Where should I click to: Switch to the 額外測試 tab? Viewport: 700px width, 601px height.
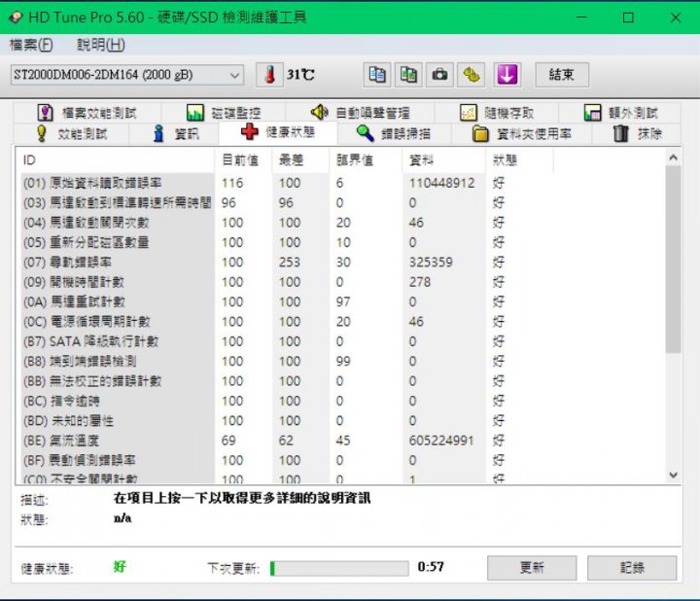click(620, 113)
